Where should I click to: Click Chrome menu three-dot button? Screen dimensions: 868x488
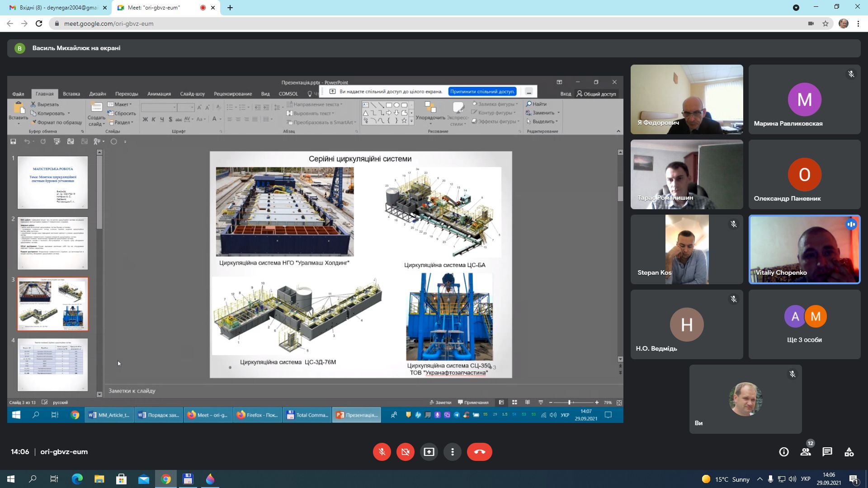click(x=858, y=23)
